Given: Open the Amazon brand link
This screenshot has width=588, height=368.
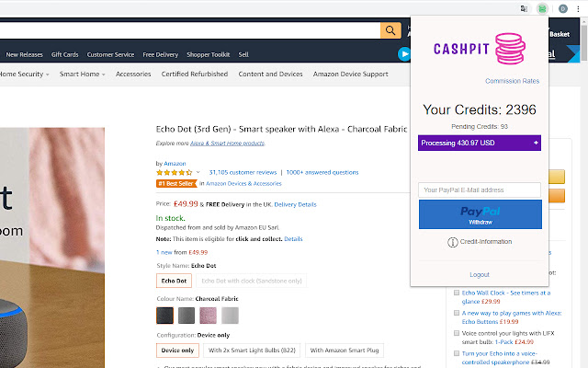Looking at the screenshot, I should pyautogui.click(x=175, y=164).
